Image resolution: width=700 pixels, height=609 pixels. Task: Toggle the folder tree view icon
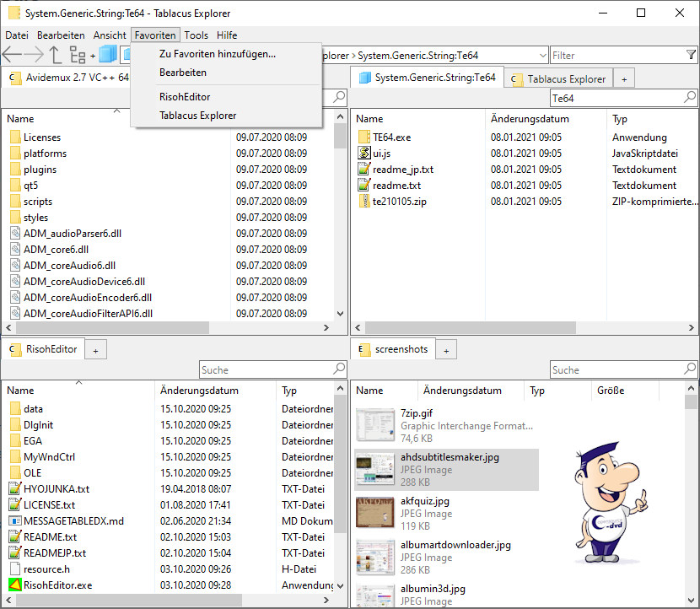tap(78, 56)
